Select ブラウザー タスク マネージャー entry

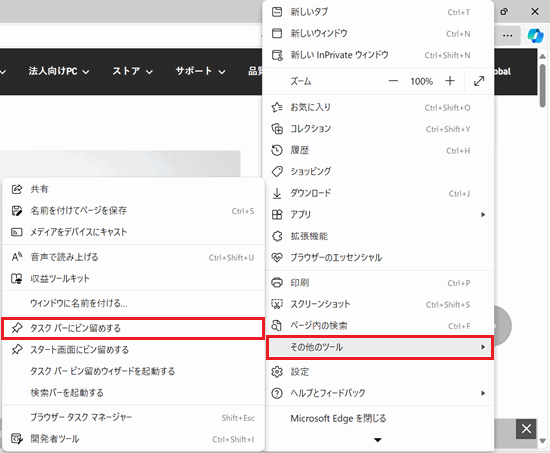(x=133, y=417)
